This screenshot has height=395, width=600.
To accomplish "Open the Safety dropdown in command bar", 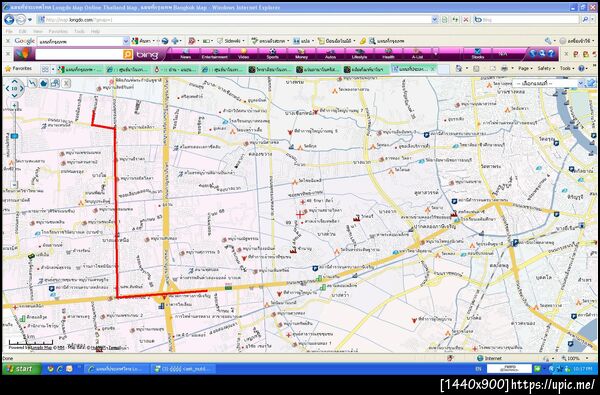I will tap(546, 69).
